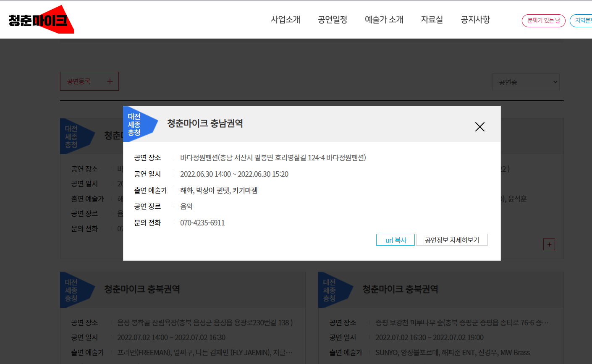Click the popup title 청춘마이크 충남권역
The width and height of the screenshot is (592, 364).
[x=205, y=123]
